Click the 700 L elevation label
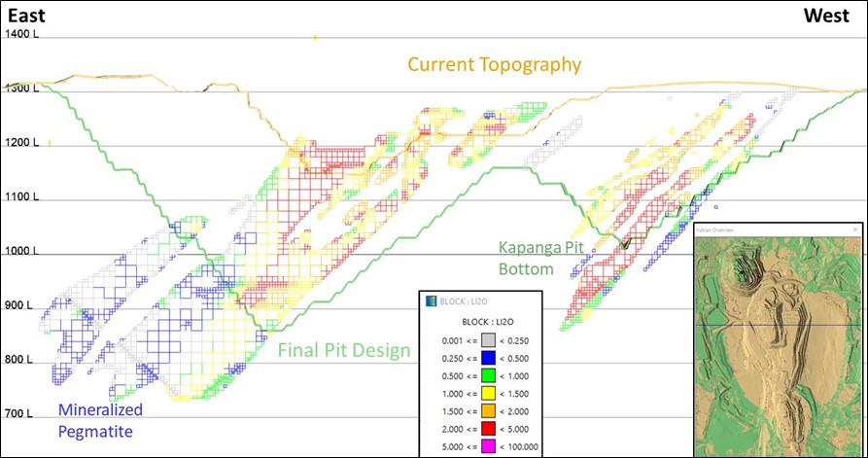 click(x=19, y=414)
